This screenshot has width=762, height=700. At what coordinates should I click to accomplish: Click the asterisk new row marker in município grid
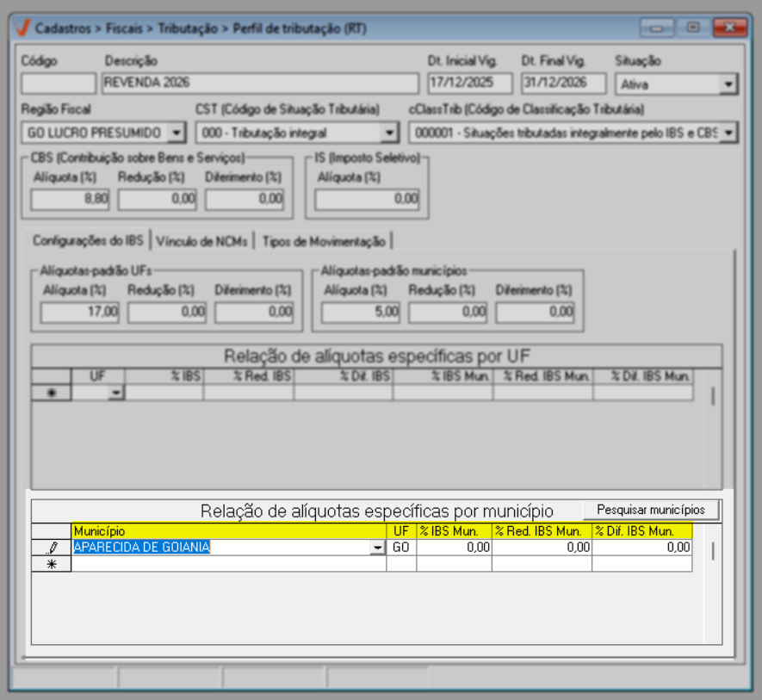51,564
